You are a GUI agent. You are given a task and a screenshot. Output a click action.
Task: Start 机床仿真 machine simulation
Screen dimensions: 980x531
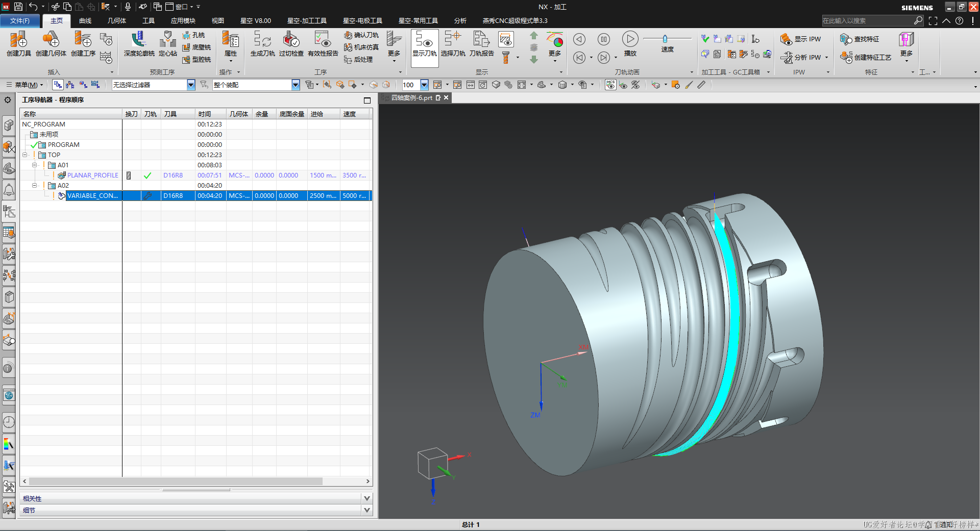[x=361, y=47]
